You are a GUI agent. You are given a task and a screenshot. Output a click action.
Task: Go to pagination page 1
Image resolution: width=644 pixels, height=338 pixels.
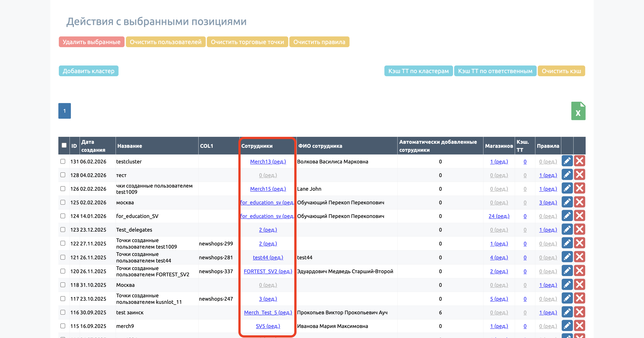tap(64, 111)
